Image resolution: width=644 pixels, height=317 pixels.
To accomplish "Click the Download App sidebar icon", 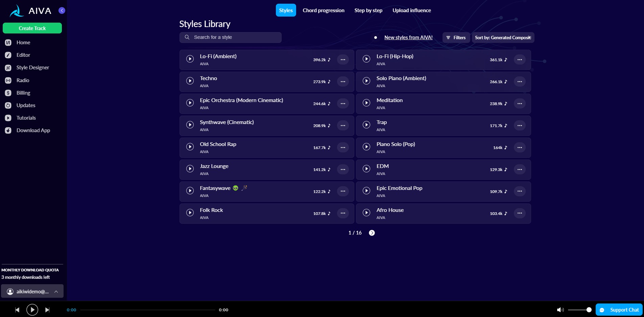I will click(8, 130).
